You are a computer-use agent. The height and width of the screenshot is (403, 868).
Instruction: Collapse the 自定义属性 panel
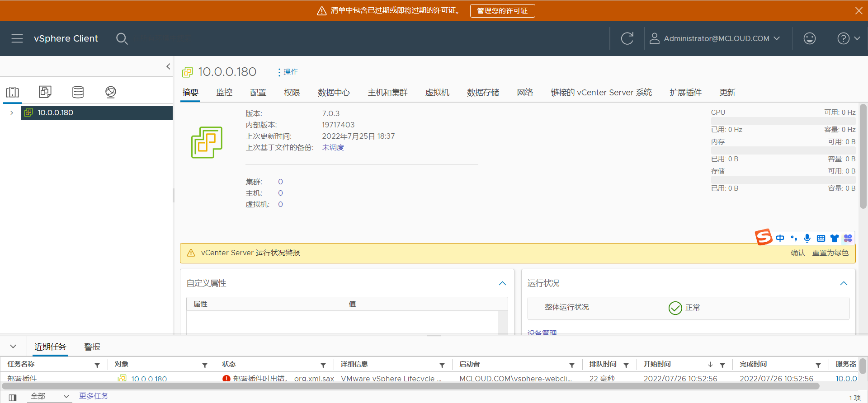click(502, 283)
